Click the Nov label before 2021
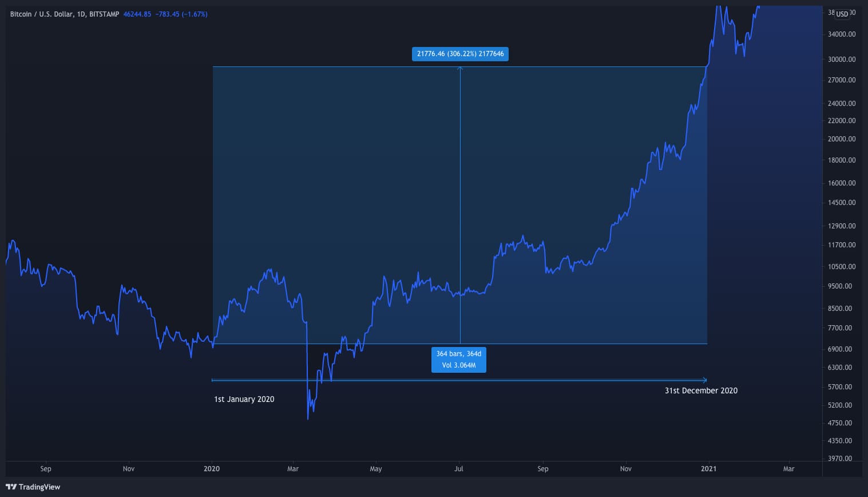This screenshot has height=497, width=868. (x=626, y=469)
